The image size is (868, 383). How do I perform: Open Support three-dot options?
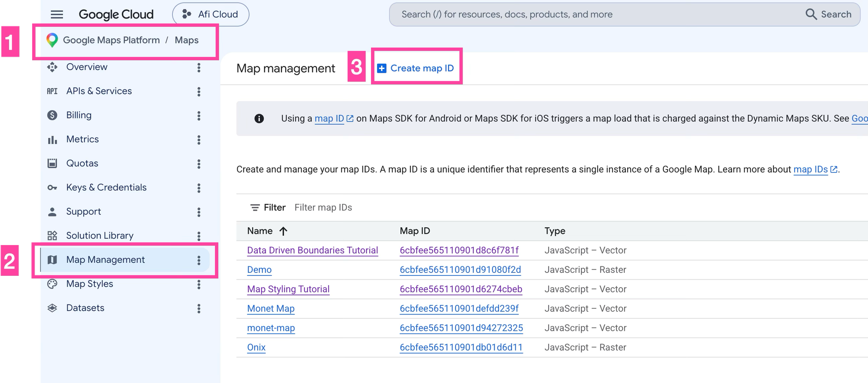[199, 212]
